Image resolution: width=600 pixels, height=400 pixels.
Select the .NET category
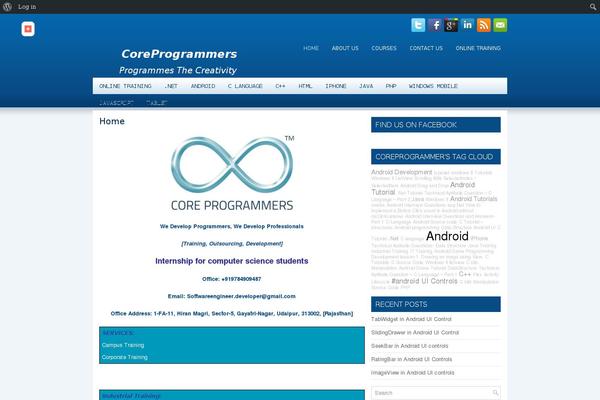coord(171,86)
